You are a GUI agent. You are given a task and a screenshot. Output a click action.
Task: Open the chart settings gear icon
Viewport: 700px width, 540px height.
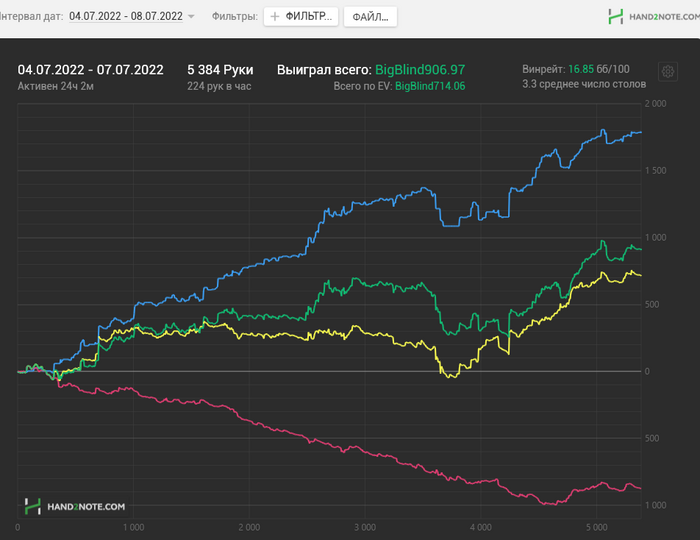tap(668, 71)
